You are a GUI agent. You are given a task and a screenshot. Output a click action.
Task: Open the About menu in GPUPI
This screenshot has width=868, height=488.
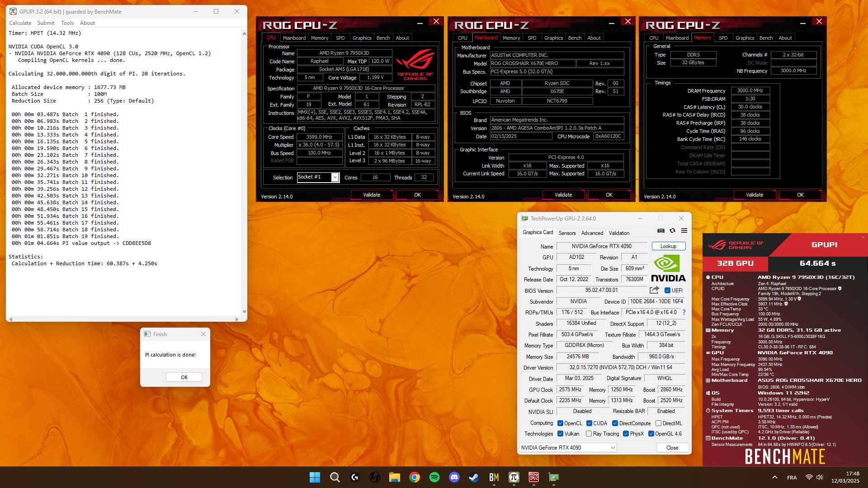coord(87,23)
